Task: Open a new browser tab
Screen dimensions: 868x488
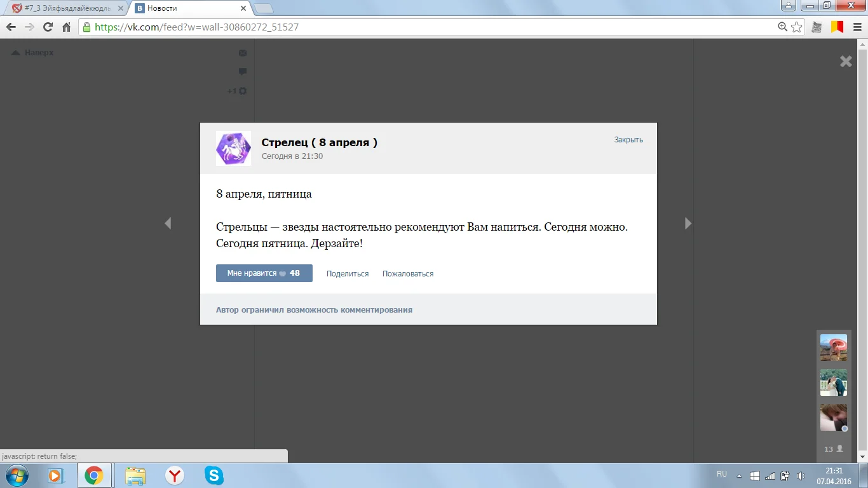Action: click(x=263, y=8)
